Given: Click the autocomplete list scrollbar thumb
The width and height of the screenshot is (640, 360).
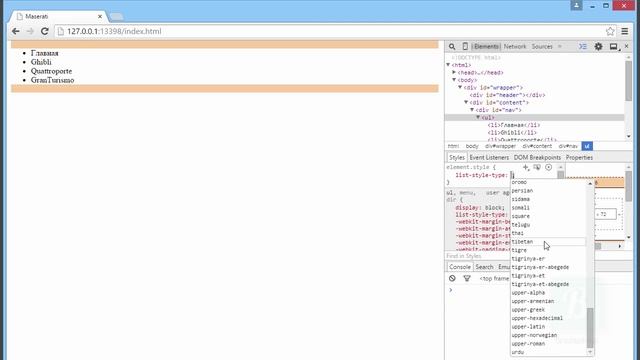Looking at the screenshot, I should point(590,328).
